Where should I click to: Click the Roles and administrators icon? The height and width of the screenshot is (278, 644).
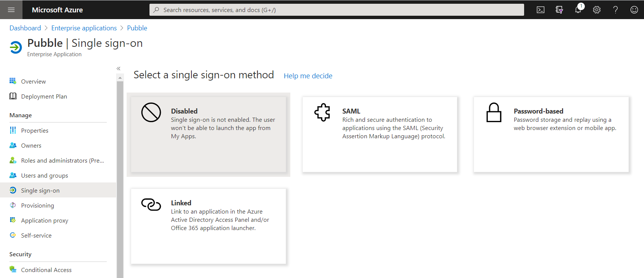[x=13, y=160]
